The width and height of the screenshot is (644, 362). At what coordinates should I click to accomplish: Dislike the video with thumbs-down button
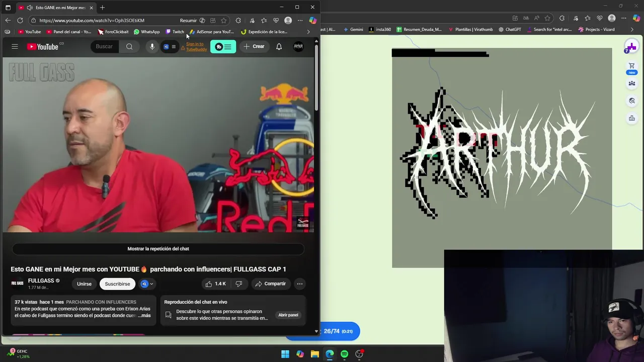tap(239, 284)
